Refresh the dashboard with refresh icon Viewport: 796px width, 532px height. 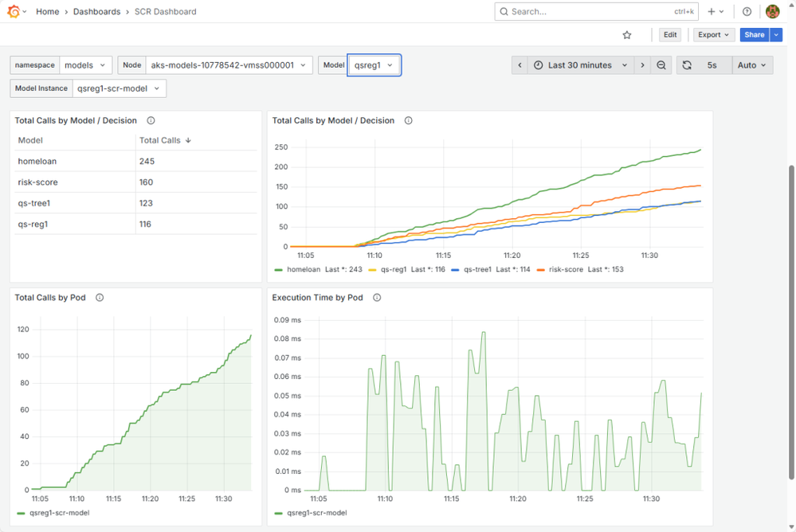tap(687, 65)
